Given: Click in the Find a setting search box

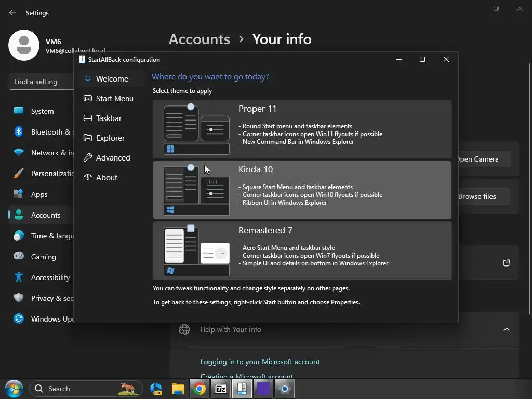Looking at the screenshot, I should (42, 82).
